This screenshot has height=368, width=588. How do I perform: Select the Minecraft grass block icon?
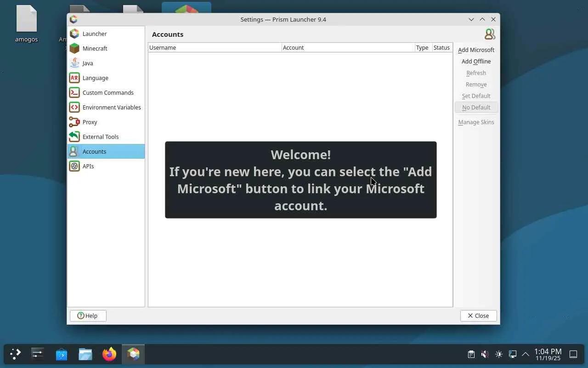tap(74, 48)
